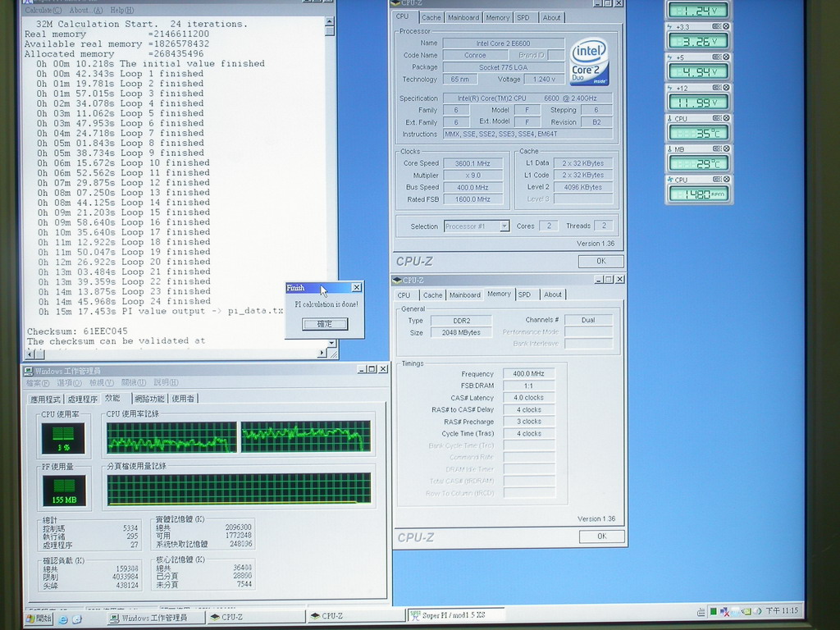The image size is (840, 630).
Task: Click OK in CPU-Z window showing memory Timings
Action: [x=602, y=536]
